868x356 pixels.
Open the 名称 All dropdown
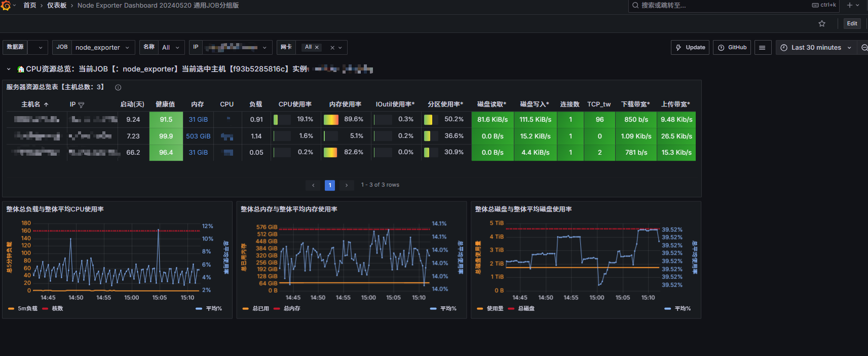[x=171, y=47]
